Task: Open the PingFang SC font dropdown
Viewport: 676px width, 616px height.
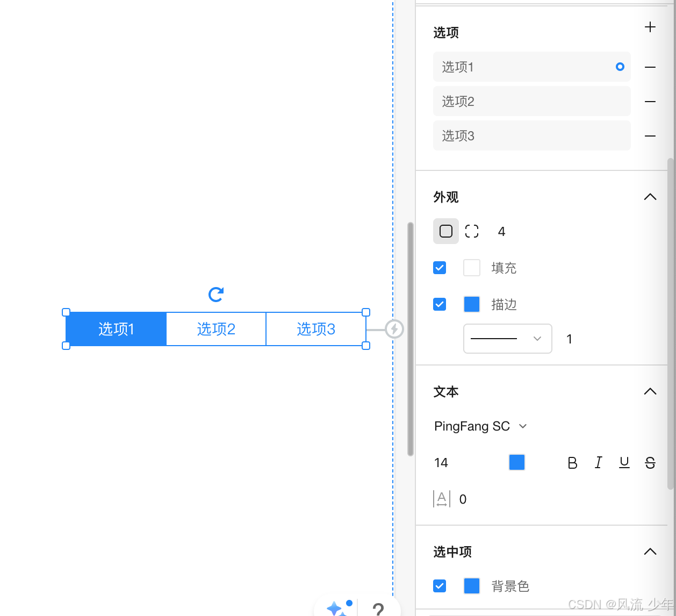Action: click(480, 426)
